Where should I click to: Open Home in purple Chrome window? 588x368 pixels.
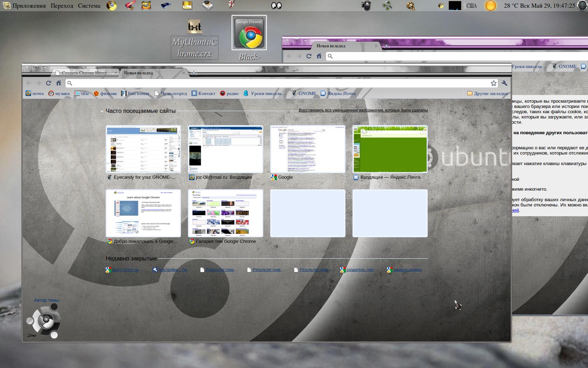[319, 56]
